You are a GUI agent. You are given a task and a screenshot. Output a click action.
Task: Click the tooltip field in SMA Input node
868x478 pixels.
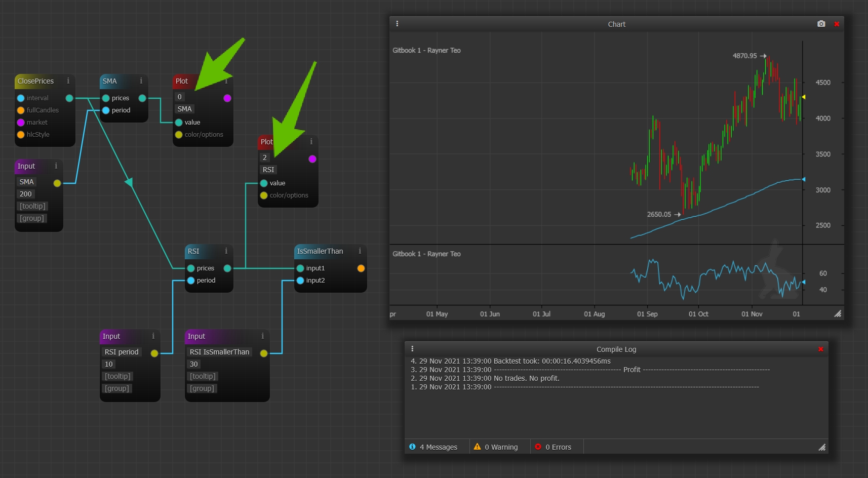click(x=33, y=206)
